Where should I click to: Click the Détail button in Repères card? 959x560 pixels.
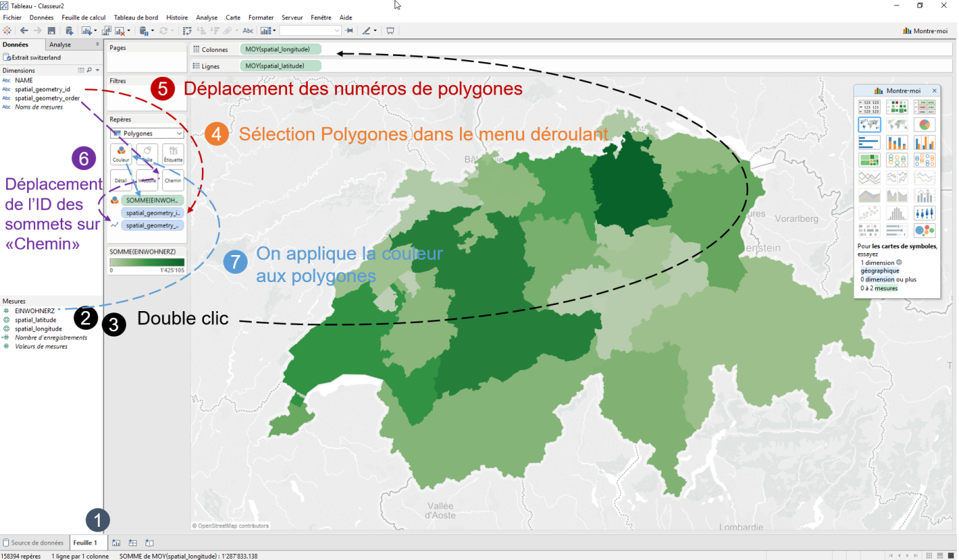121,180
